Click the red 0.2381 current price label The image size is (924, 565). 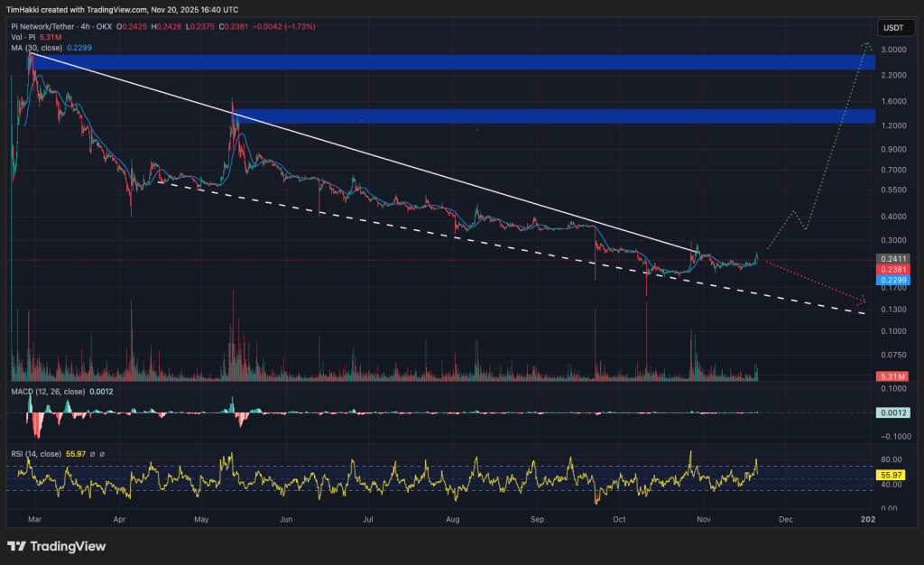click(x=892, y=270)
